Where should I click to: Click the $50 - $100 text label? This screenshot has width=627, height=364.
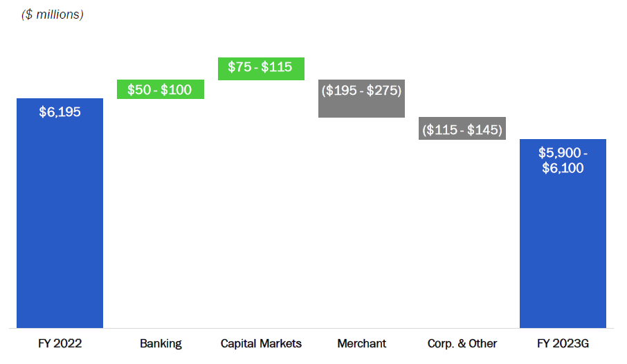(x=160, y=89)
